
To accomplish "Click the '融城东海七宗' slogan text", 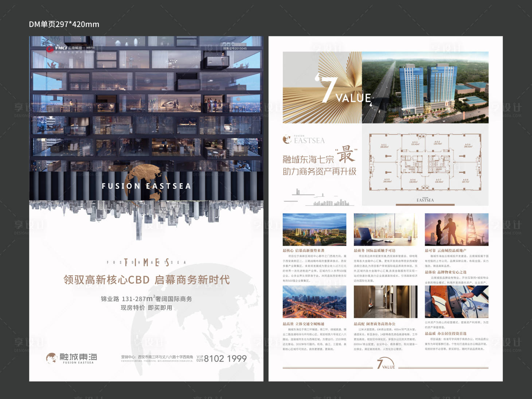I will tap(308, 160).
